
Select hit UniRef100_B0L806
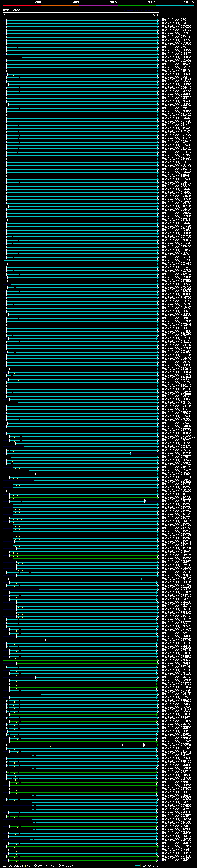click(x=176, y=111)
